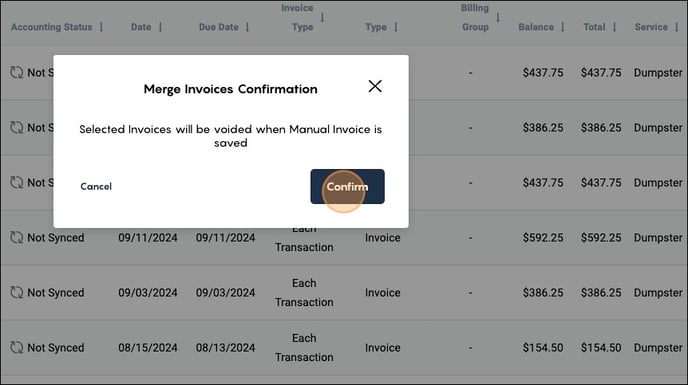This screenshot has width=688, height=385.
Task: Cancel the merge invoices dialog
Action: tap(96, 187)
